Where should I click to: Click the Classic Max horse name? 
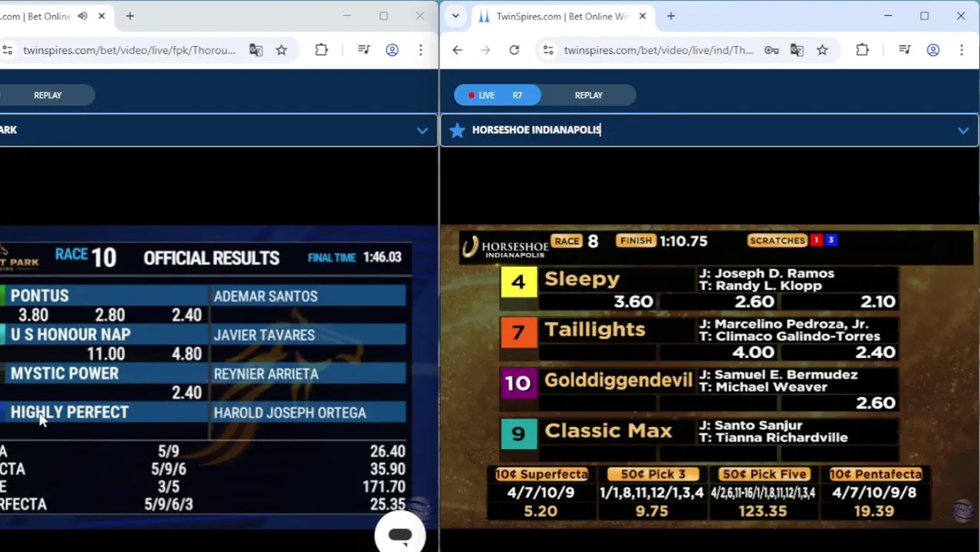tap(608, 431)
